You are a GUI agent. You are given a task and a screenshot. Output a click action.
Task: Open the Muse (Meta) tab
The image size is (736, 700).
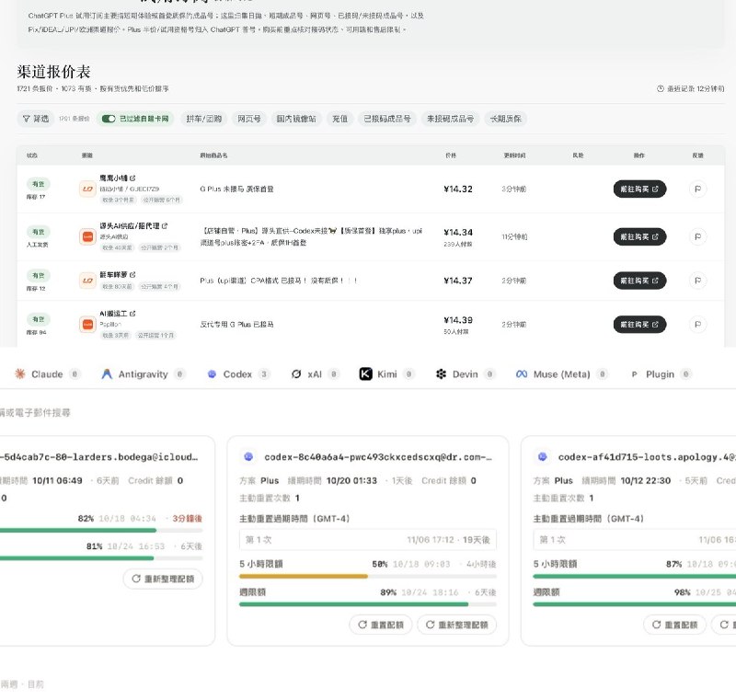[x=561, y=374]
